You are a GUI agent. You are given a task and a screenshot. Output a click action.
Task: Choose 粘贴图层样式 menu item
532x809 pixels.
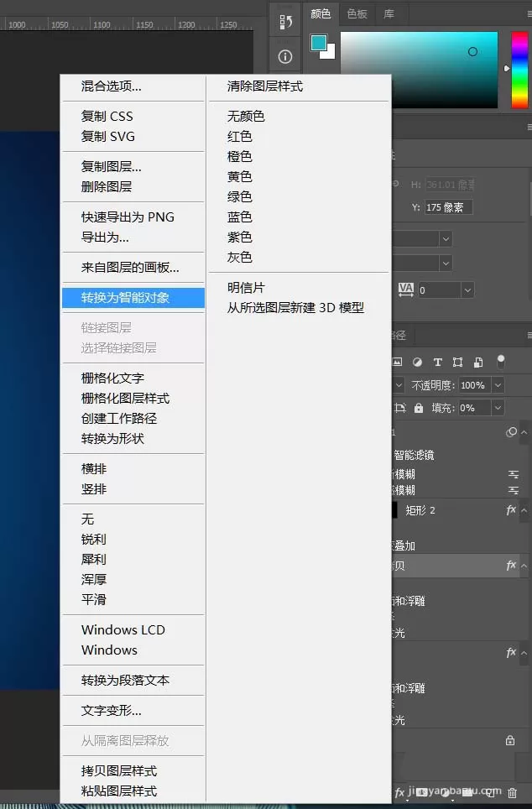(133, 791)
